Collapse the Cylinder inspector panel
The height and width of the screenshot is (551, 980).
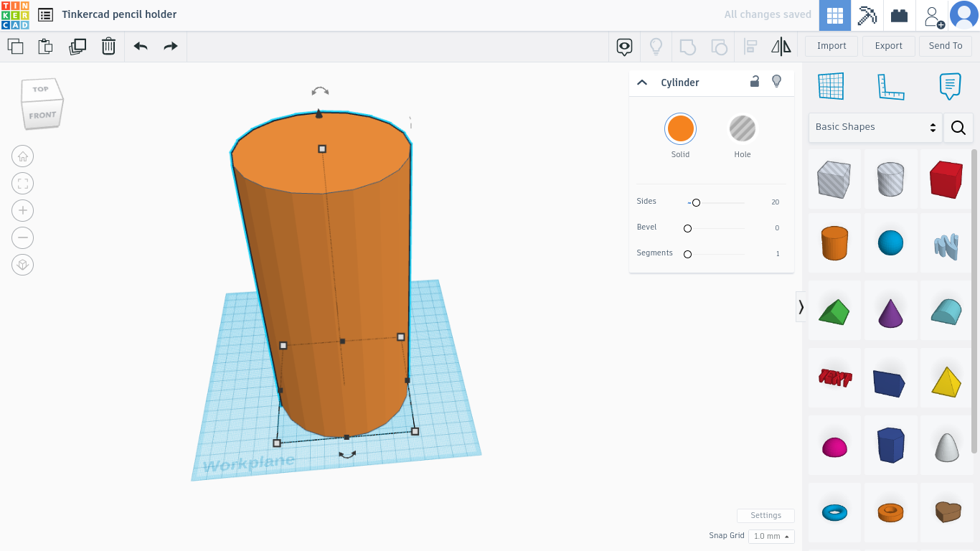click(x=642, y=83)
